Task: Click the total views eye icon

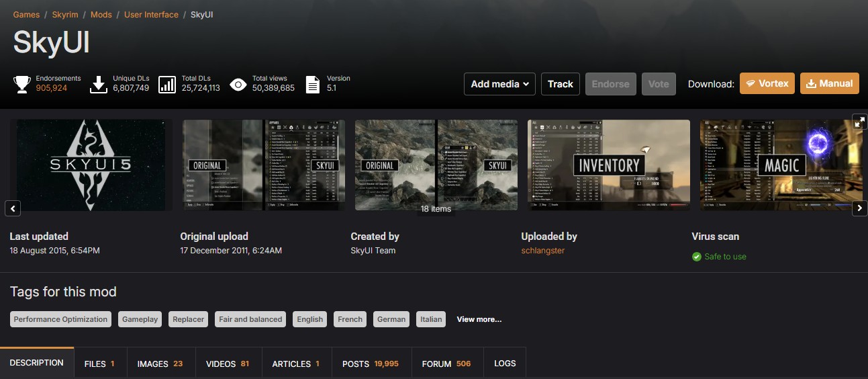Action: pos(238,84)
